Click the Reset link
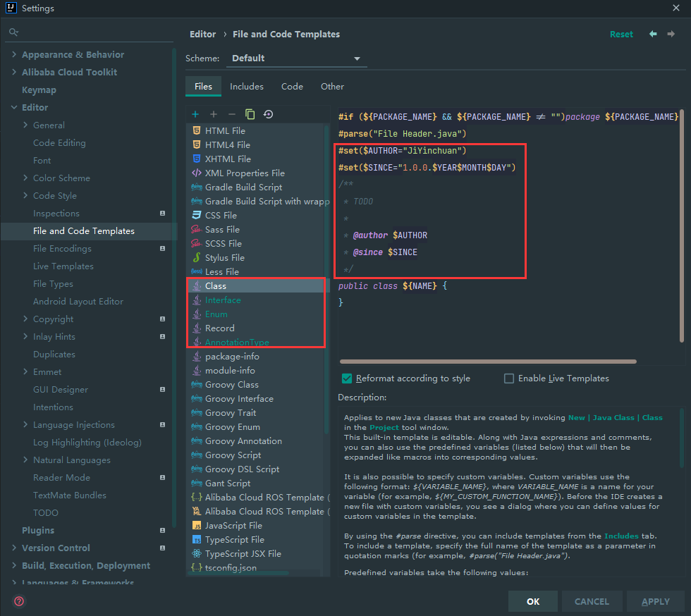Image resolution: width=691 pixels, height=616 pixels. coord(621,34)
